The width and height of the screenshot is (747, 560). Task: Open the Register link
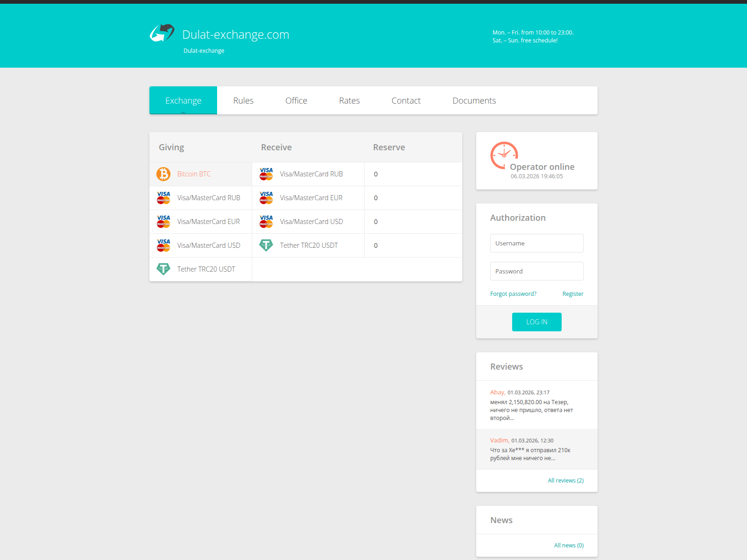[573, 294]
